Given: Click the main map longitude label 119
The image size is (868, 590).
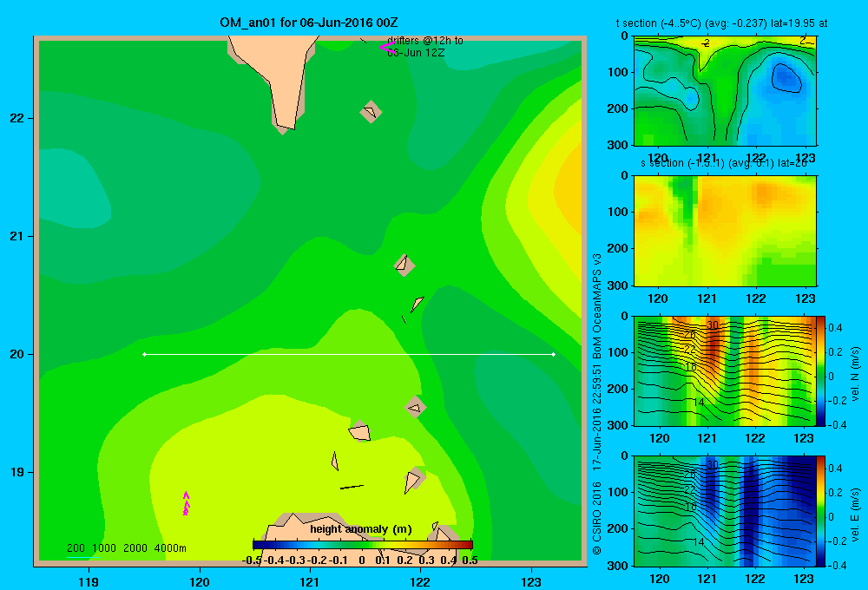Looking at the screenshot, I should click(x=89, y=581).
